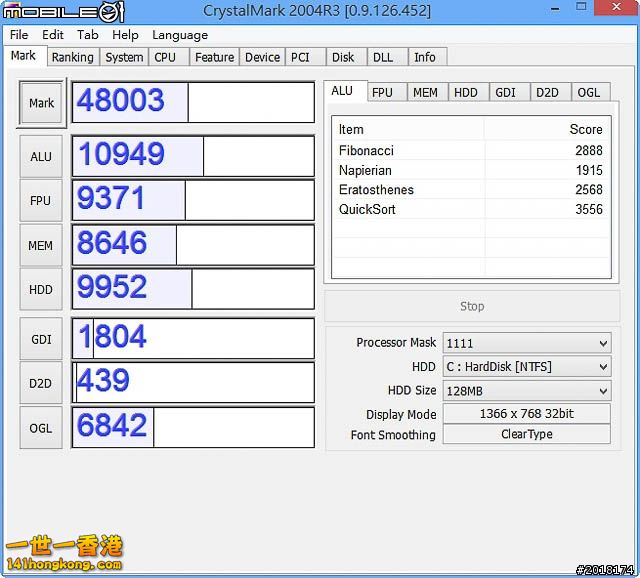640x578 pixels.
Task: Click the Stop button
Action: (x=472, y=306)
